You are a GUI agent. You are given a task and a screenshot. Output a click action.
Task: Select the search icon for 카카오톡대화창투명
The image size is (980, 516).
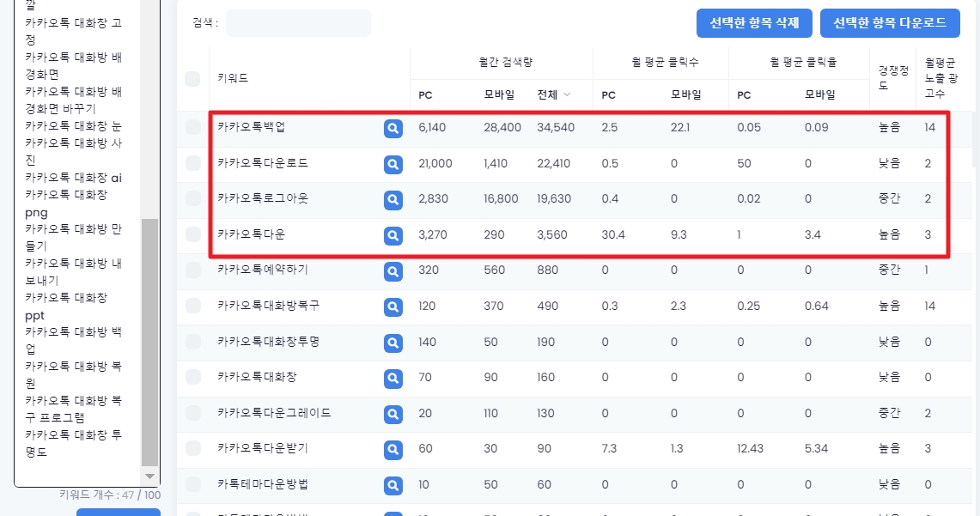pyautogui.click(x=393, y=343)
